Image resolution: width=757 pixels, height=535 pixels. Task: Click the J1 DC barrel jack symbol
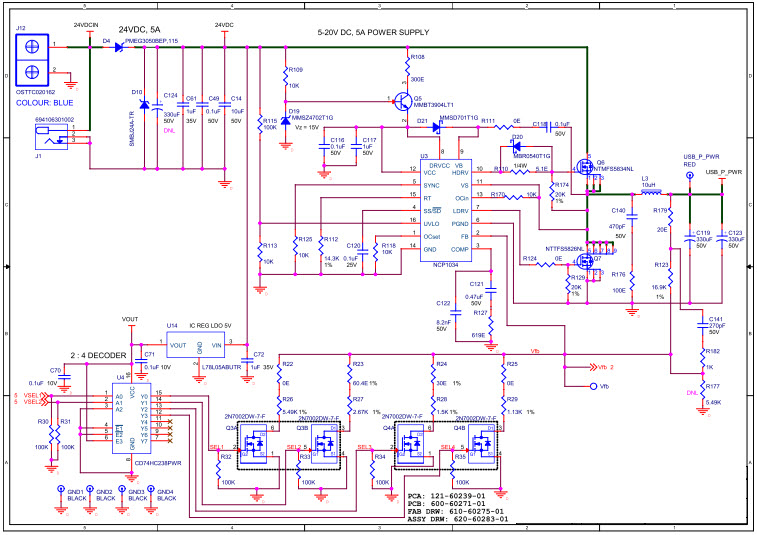51,137
